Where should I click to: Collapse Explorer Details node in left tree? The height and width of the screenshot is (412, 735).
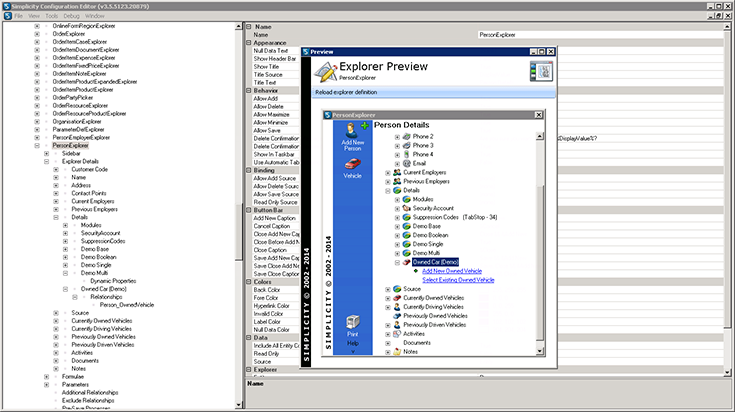[x=46, y=162]
